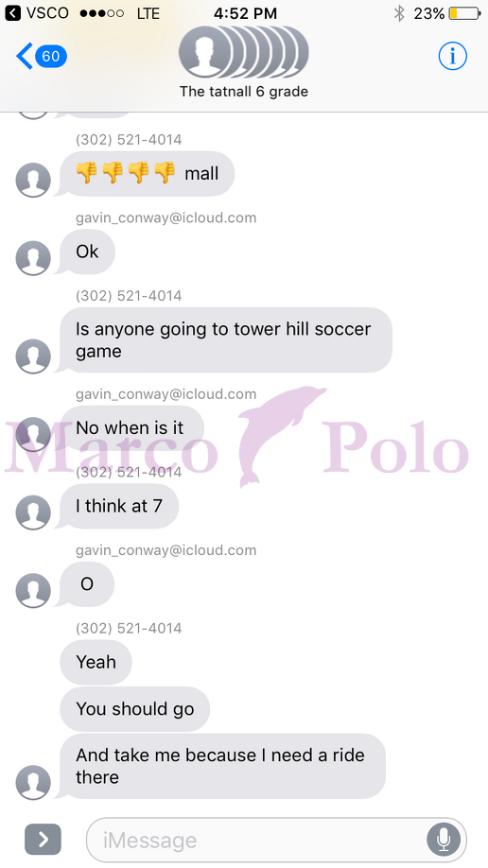Screen dimensions: 488x868
Task: Expand the apps arrow beside iMessage field
Action: [x=43, y=840]
